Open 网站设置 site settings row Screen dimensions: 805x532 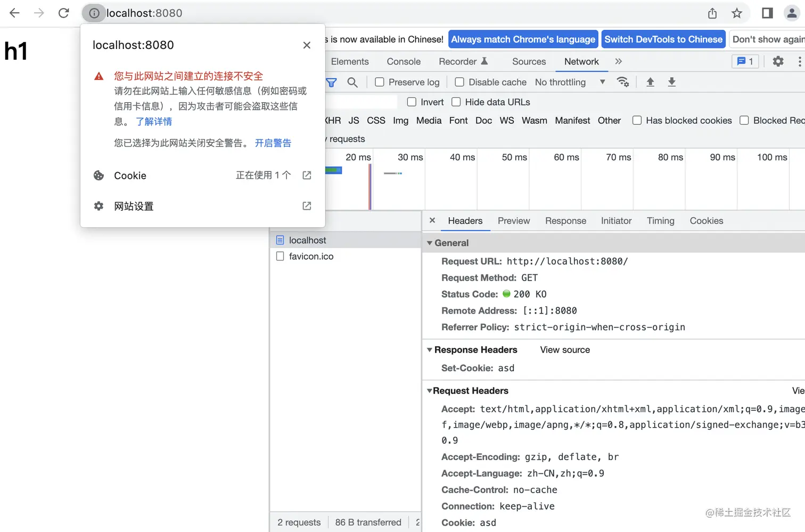point(202,206)
